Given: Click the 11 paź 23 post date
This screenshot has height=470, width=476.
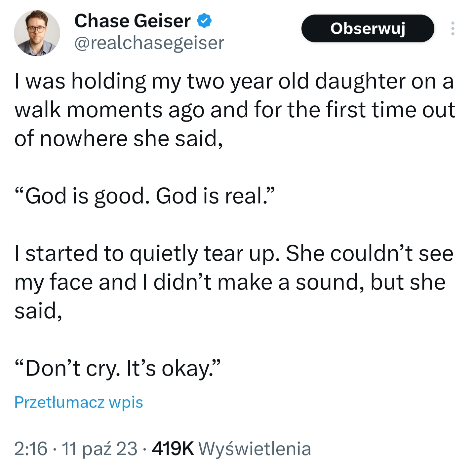Looking at the screenshot, I should (99, 448).
